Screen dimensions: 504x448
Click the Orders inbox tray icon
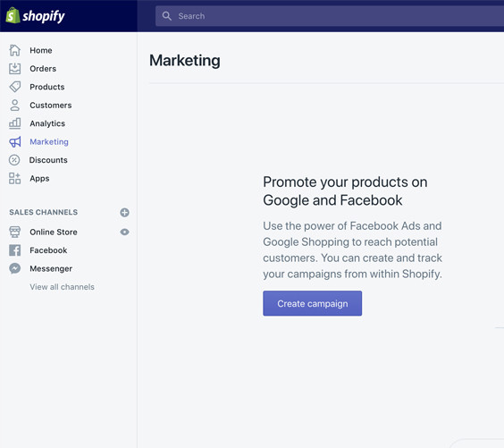click(15, 69)
